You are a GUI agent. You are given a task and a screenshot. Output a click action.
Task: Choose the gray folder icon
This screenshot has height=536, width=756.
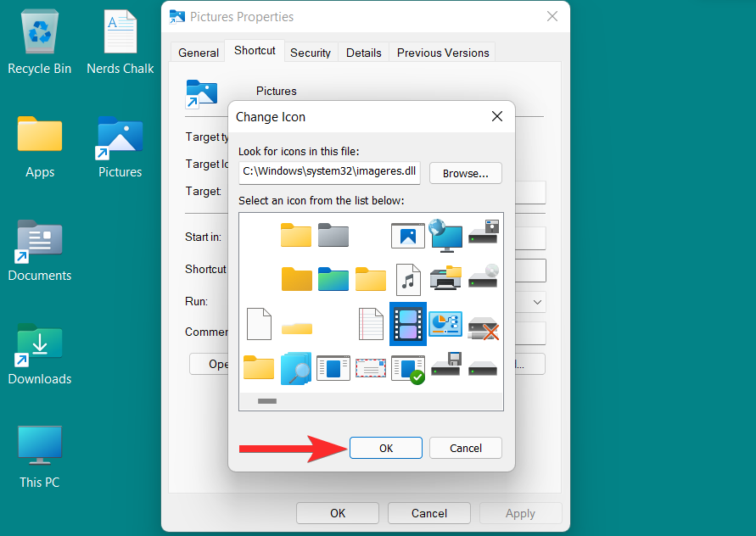click(333, 235)
